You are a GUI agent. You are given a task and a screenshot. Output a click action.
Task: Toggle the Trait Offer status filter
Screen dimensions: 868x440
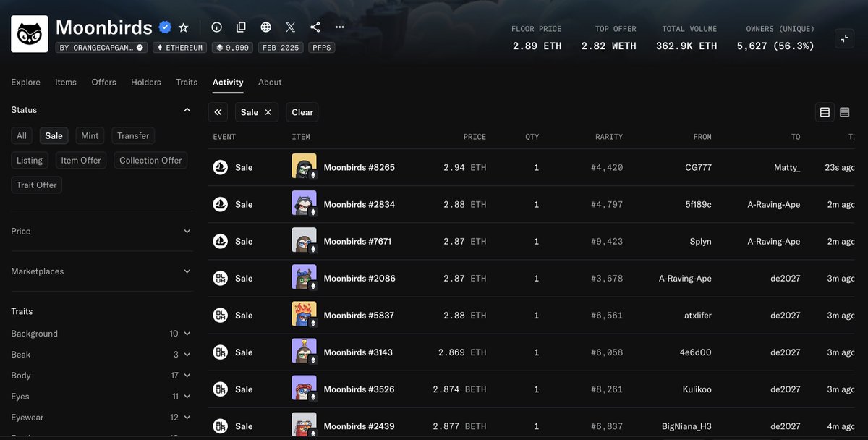click(x=36, y=185)
